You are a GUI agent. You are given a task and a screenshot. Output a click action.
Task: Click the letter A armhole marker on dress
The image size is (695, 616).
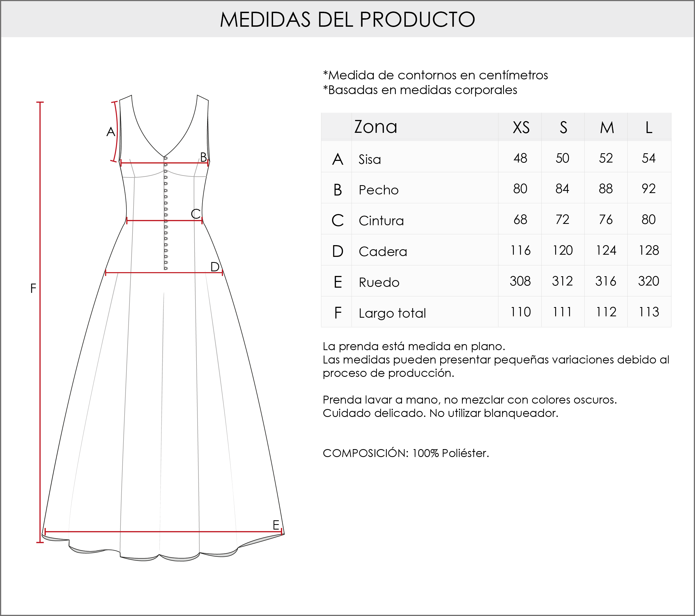click(x=111, y=132)
